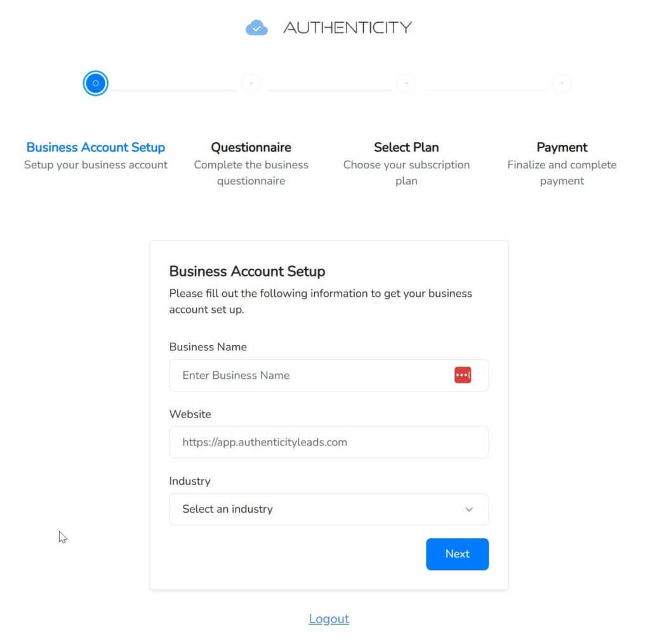Select the Business Account Setup step label

[x=95, y=147]
